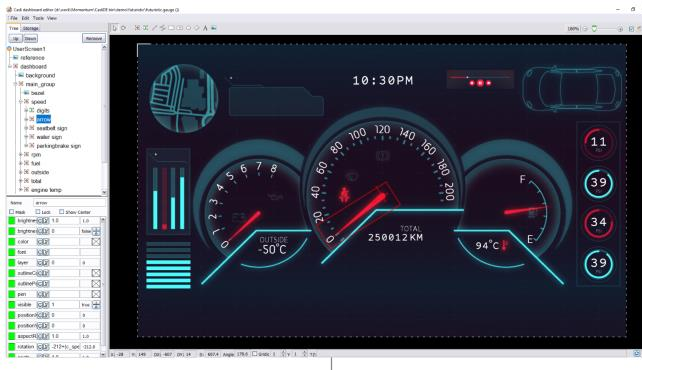Expand the rpm tree node

click(20, 154)
